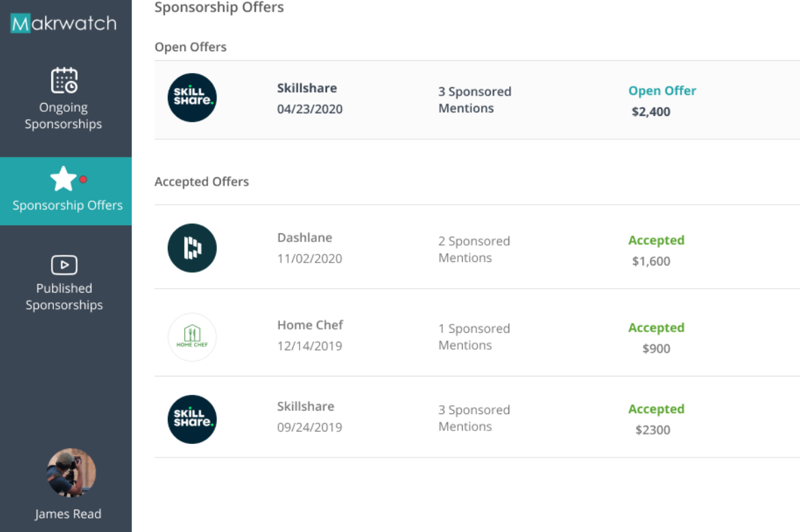800x532 pixels.
Task: Open Published Sponsorships video icon
Action: point(64,265)
